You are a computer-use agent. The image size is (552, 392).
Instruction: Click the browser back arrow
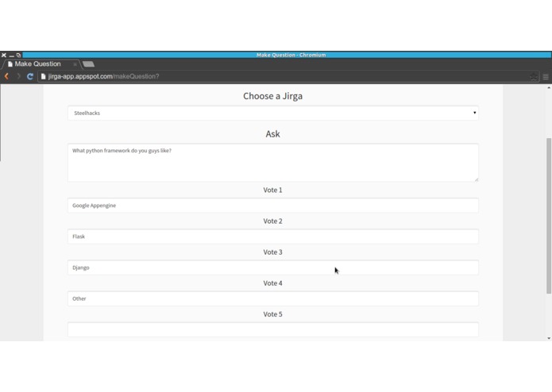pos(6,76)
